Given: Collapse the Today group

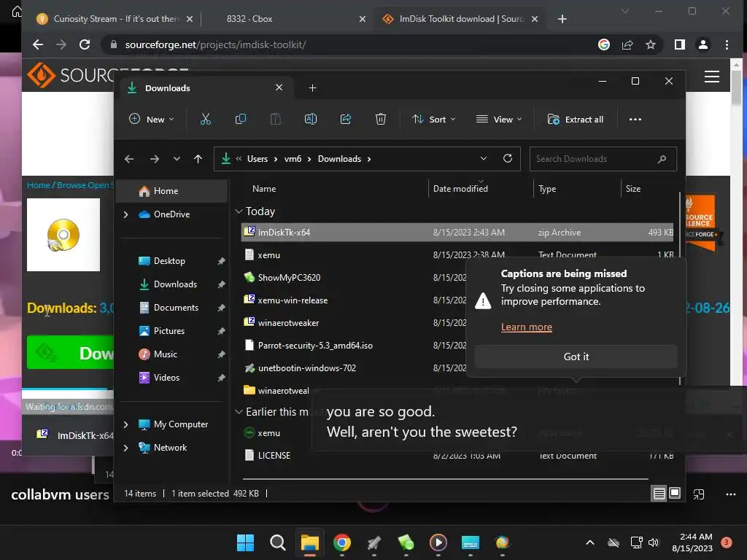Looking at the screenshot, I should 239,211.
